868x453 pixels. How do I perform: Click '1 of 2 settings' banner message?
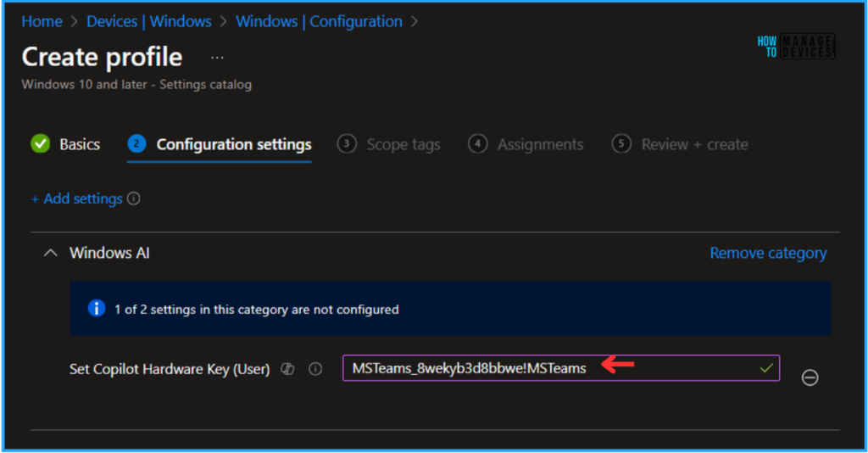pyautogui.click(x=256, y=310)
